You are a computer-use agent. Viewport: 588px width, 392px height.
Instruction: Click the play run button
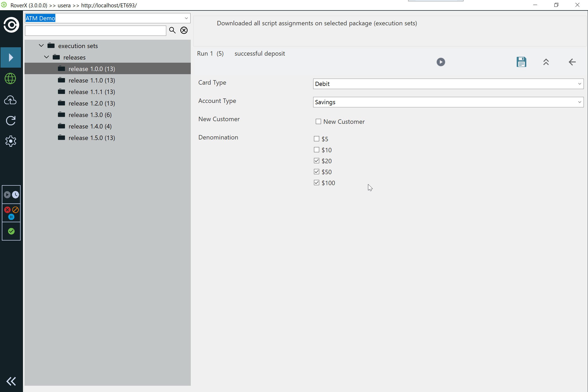tap(441, 62)
